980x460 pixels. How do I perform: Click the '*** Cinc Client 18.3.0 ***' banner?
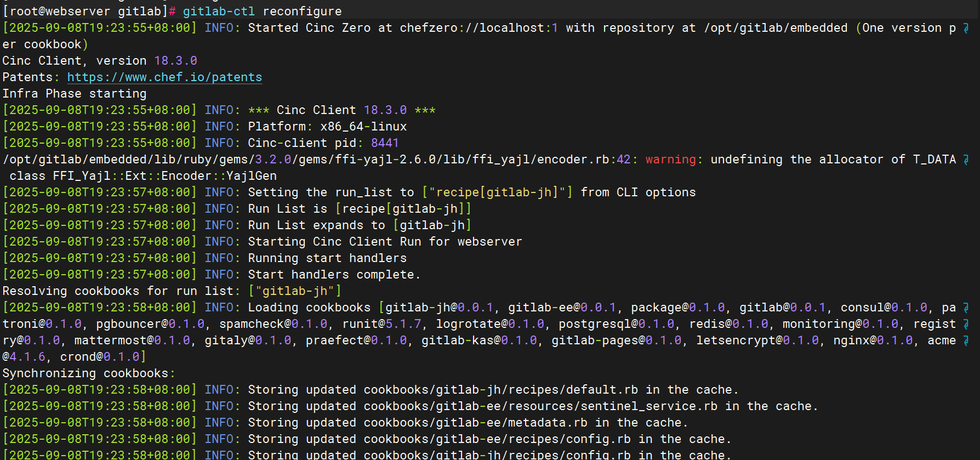pos(342,110)
